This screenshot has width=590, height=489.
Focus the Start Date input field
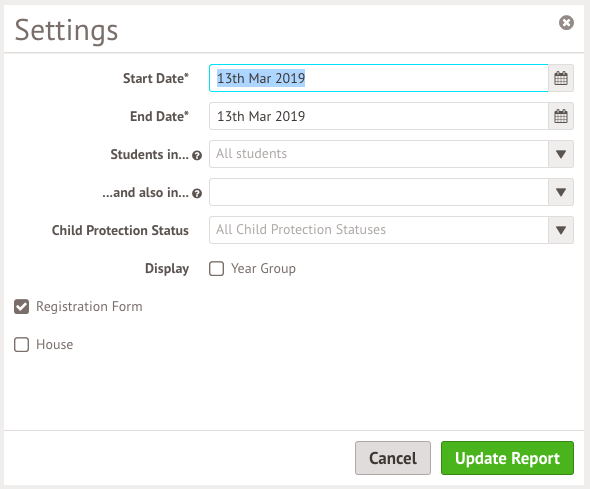click(x=379, y=78)
